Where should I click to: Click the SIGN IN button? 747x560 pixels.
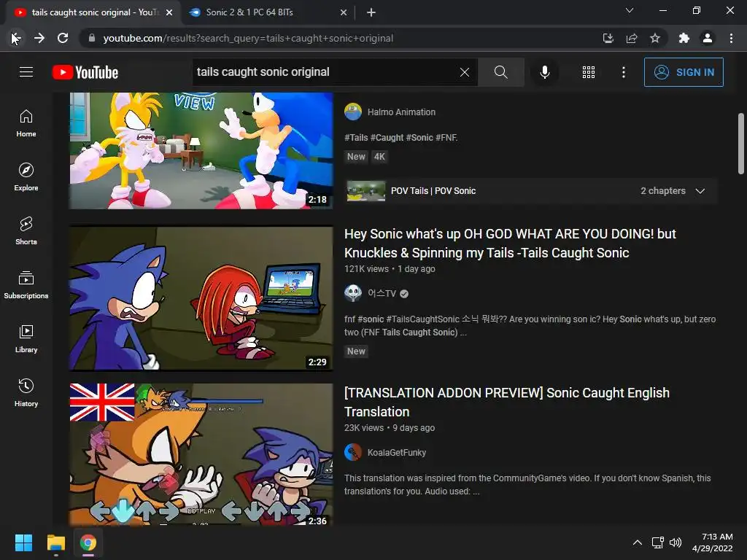tap(684, 72)
